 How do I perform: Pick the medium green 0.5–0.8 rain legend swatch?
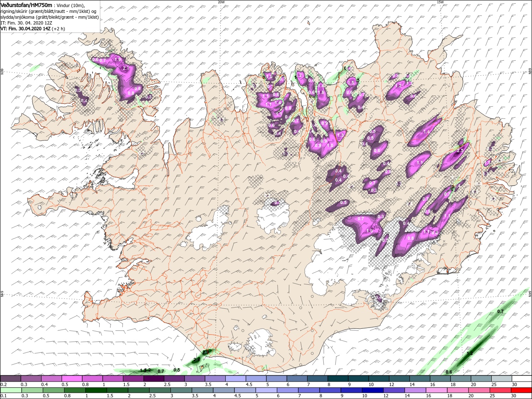pyautogui.click(x=53, y=391)
